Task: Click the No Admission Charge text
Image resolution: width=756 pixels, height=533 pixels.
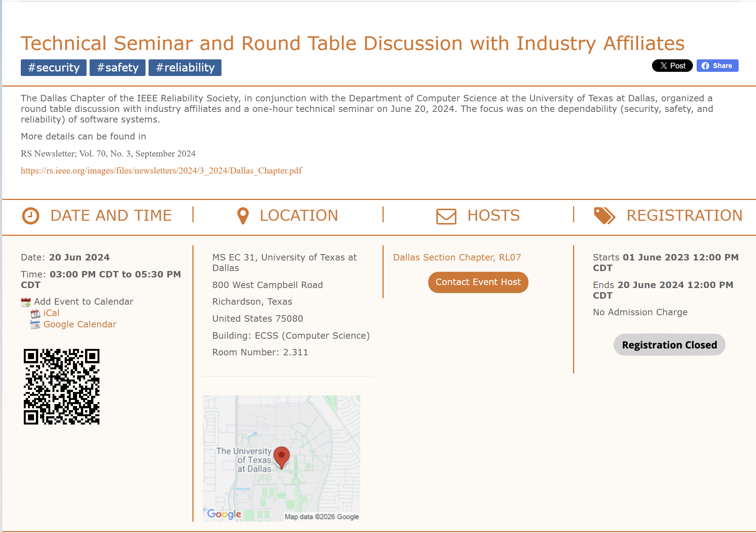Action: [x=640, y=312]
